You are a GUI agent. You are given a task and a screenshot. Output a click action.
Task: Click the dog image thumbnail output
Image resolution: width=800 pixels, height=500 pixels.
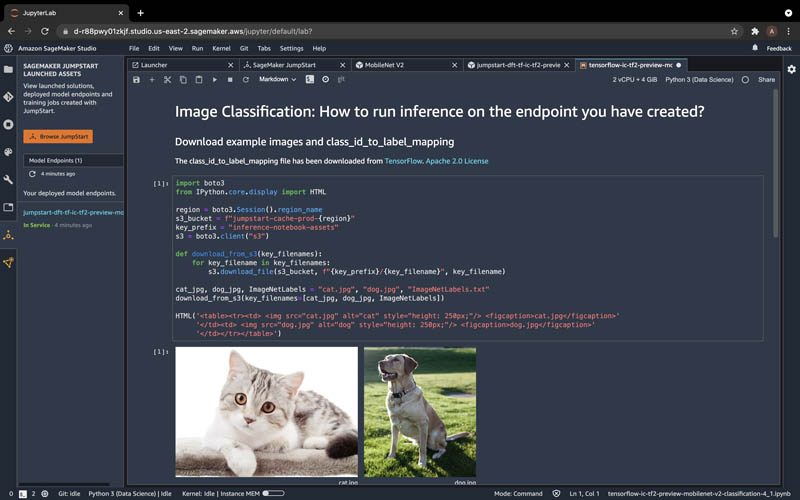click(x=420, y=412)
